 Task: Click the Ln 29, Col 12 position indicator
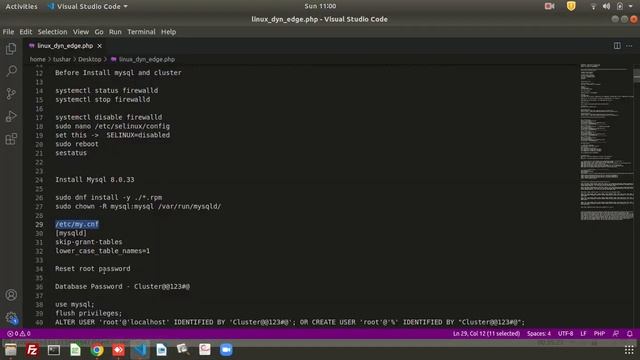click(x=486, y=333)
